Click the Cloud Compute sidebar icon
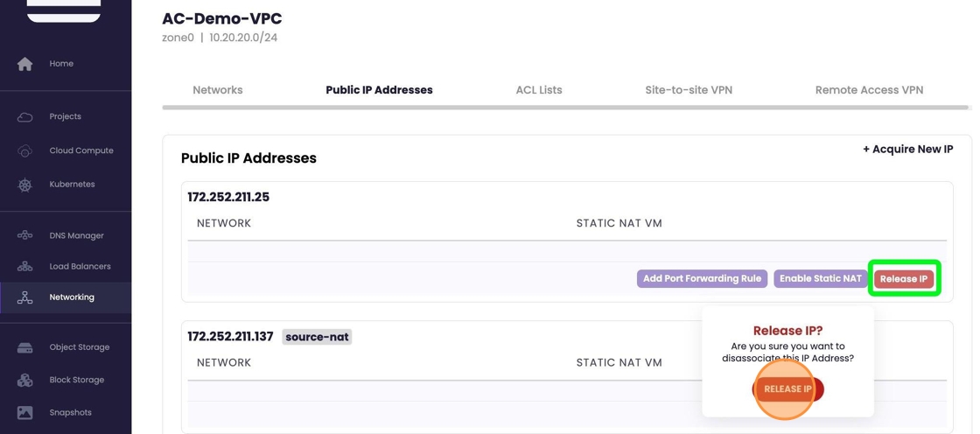This screenshot has height=434, width=980. [25, 150]
